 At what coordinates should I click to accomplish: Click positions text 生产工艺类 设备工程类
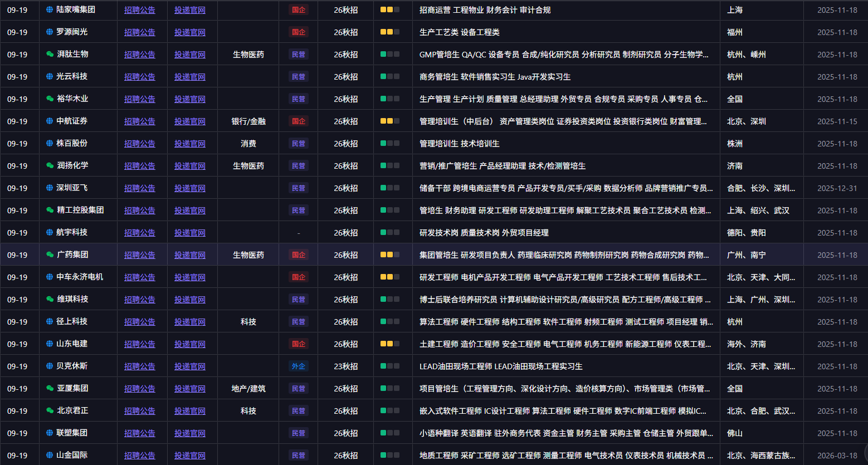point(460,32)
